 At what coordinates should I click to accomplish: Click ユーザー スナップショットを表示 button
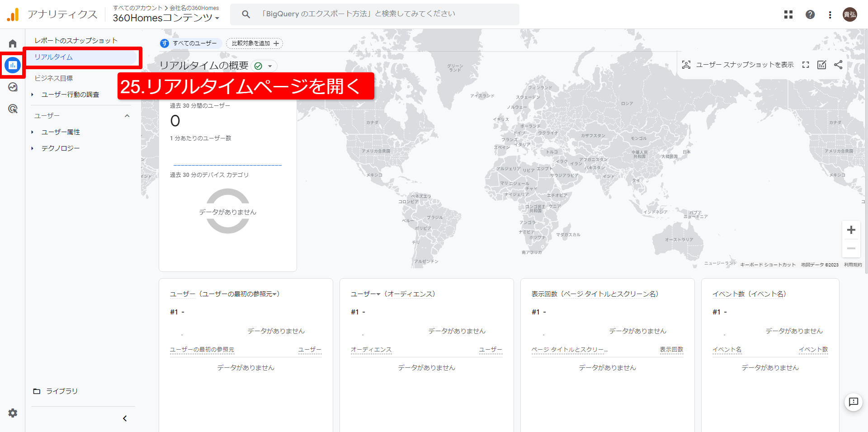point(738,65)
